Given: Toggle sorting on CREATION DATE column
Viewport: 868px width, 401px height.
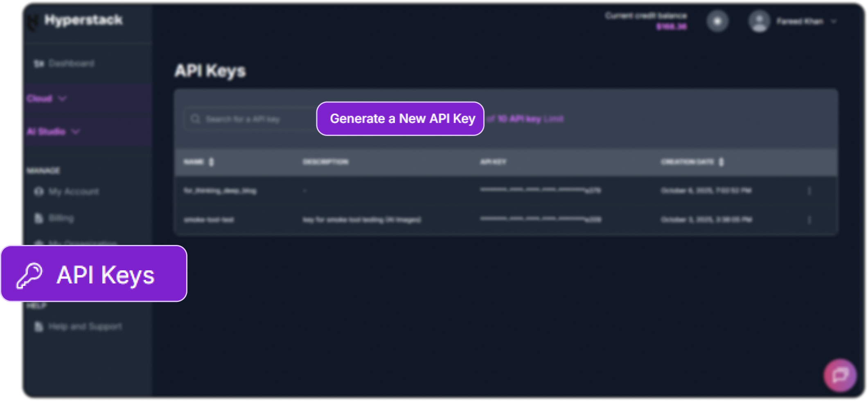Looking at the screenshot, I should click(721, 162).
